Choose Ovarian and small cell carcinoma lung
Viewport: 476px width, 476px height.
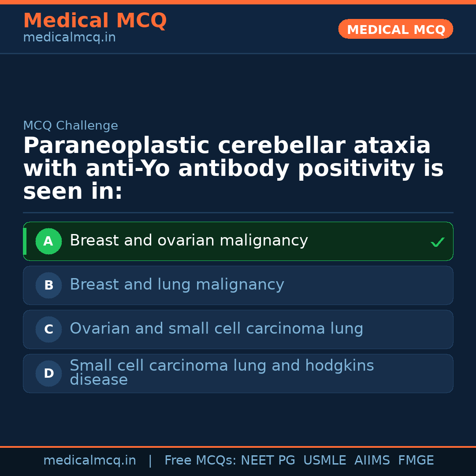click(216, 329)
